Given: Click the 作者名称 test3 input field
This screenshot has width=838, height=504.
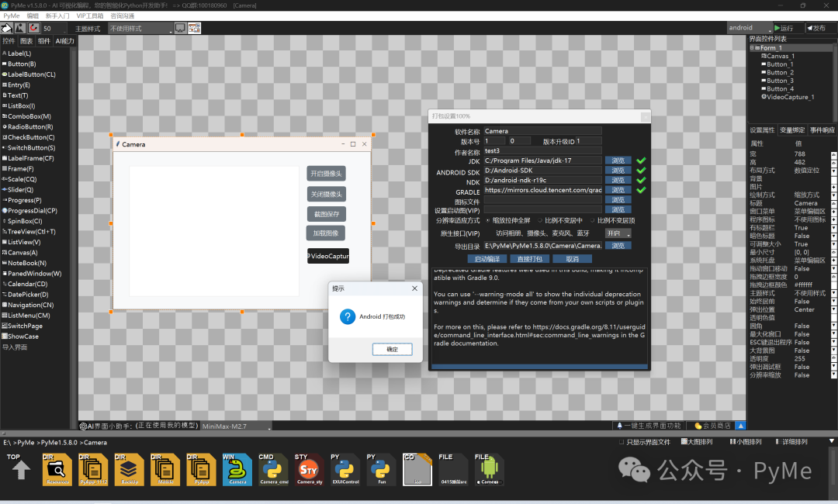Looking at the screenshot, I should [x=542, y=150].
